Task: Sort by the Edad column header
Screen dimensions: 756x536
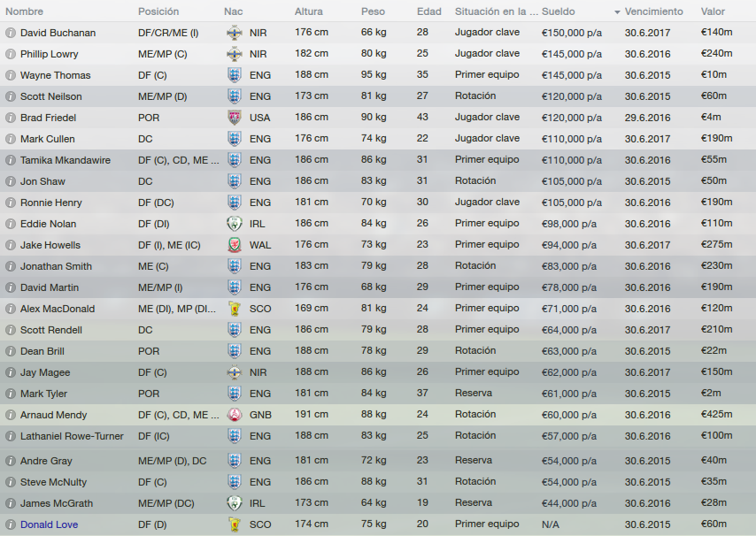Action: pos(429,11)
